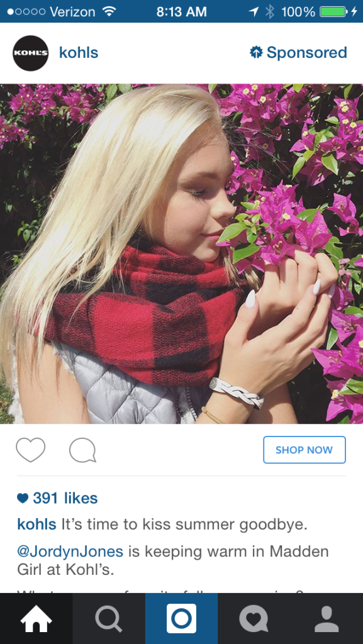Tap the Wi-Fi icon in the status bar
363x644 pixels.
pos(109,11)
